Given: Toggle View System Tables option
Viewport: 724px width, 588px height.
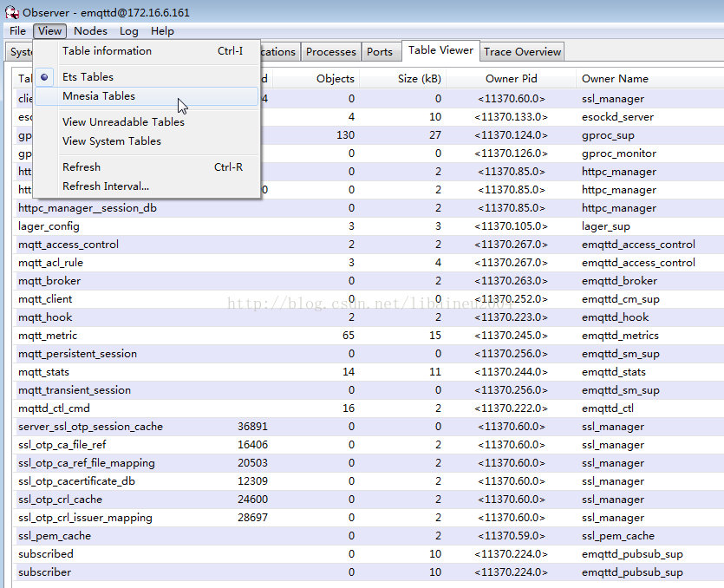Looking at the screenshot, I should [x=147, y=140].
